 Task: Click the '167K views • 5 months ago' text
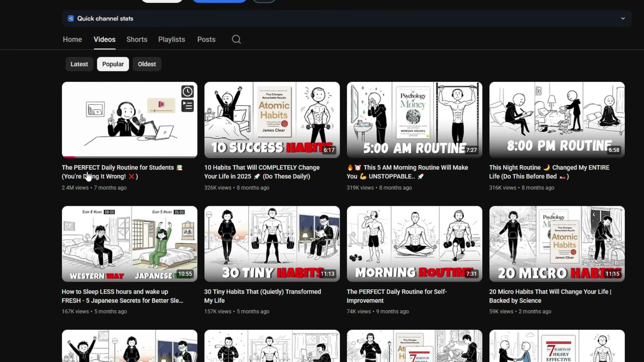(x=94, y=311)
